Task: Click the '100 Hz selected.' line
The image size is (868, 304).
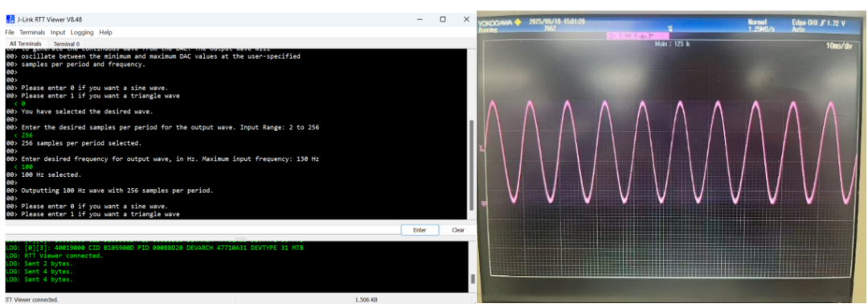Action: (51, 175)
